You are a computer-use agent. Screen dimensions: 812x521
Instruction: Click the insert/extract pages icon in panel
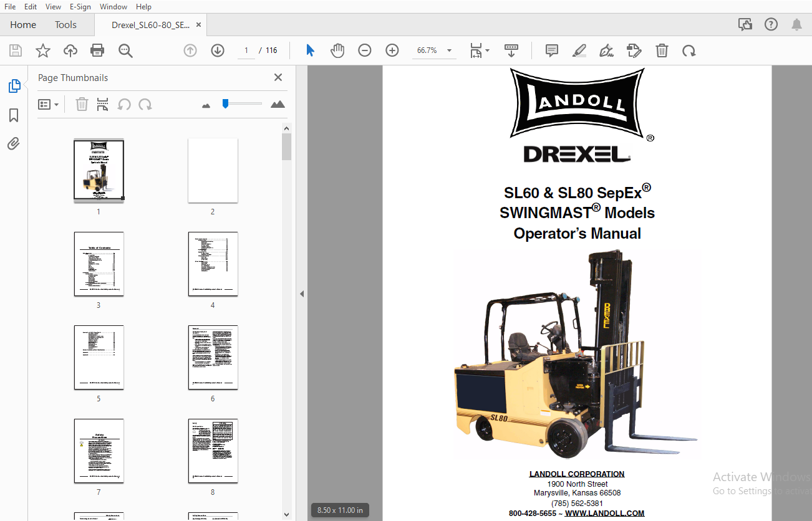[103, 104]
